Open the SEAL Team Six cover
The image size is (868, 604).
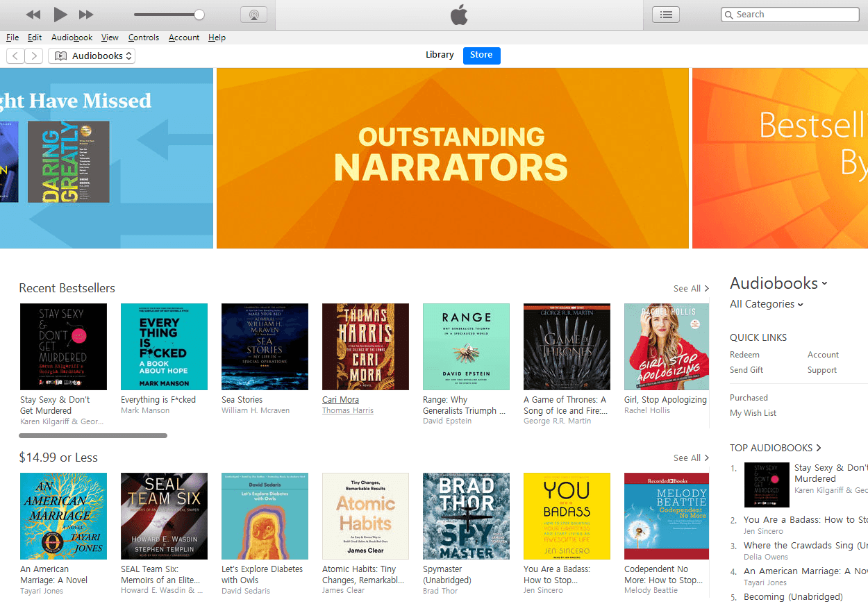click(164, 516)
